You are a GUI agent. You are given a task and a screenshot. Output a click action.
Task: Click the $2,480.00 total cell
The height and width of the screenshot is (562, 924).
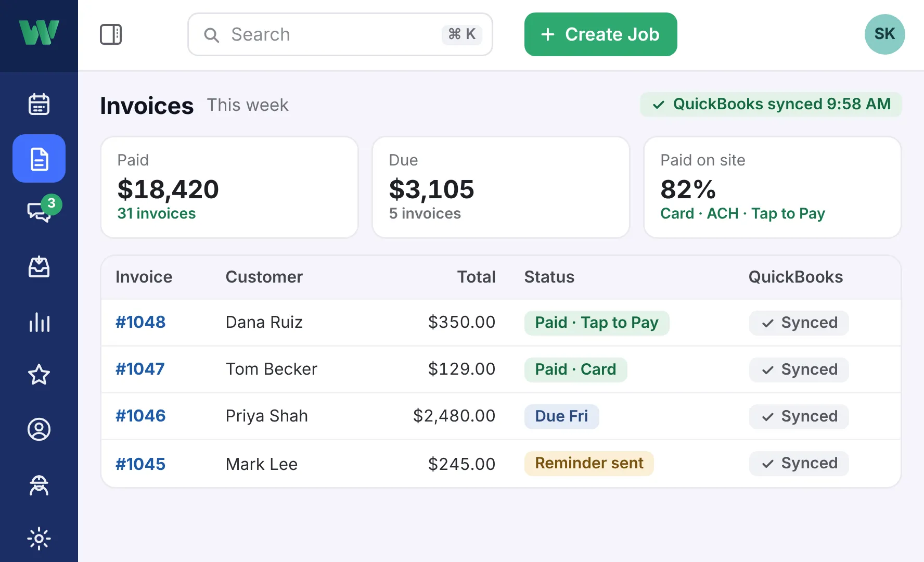pos(454,416)
